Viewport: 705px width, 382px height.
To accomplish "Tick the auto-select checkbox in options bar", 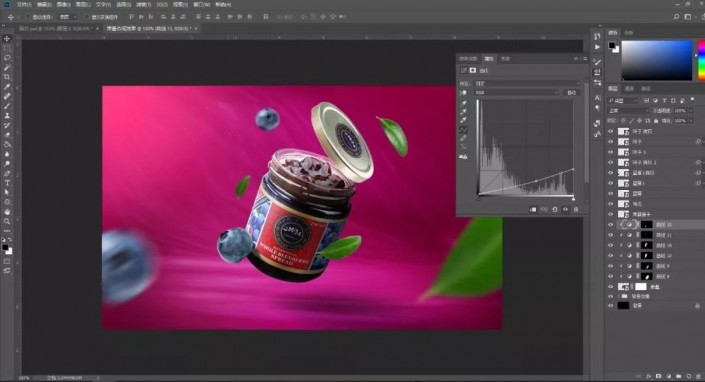I will 28,17.
